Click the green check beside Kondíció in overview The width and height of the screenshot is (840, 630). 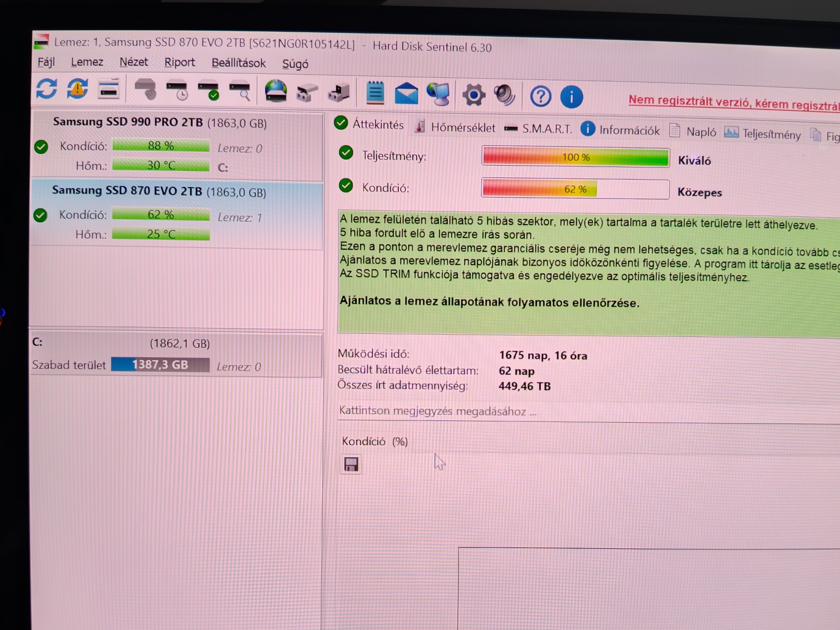tap(346, 185)
